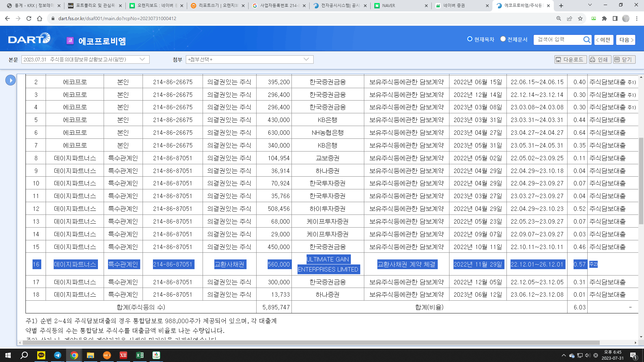This screenshot has width=644, height=362.
Task: Click taskbar clock showing 오후 6:45
Action: coord(612,355)
